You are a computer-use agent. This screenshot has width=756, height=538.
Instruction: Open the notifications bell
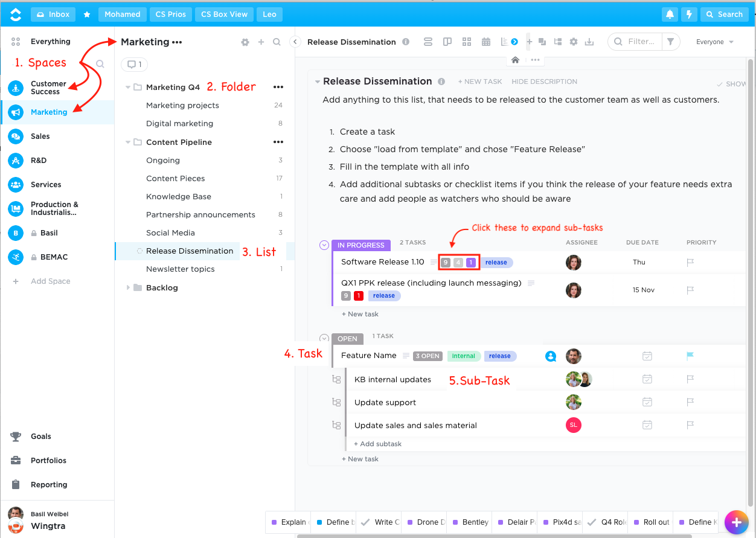point(669,14)
